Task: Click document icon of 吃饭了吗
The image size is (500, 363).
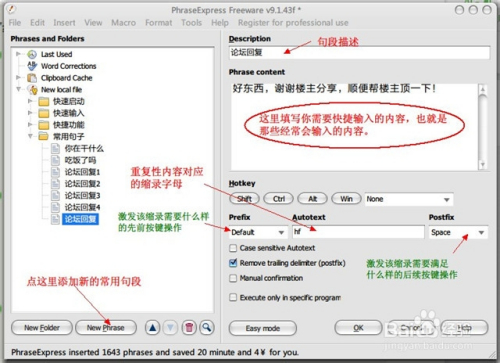Action: pos(55,160)
